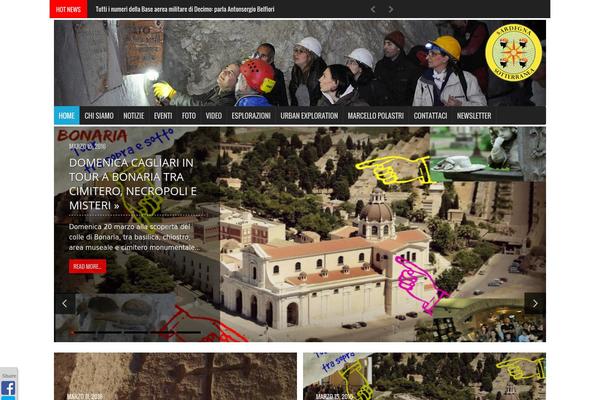The image size is (600, 400).
Task: Open the Newsletter menu item
Action: (474, 116)
